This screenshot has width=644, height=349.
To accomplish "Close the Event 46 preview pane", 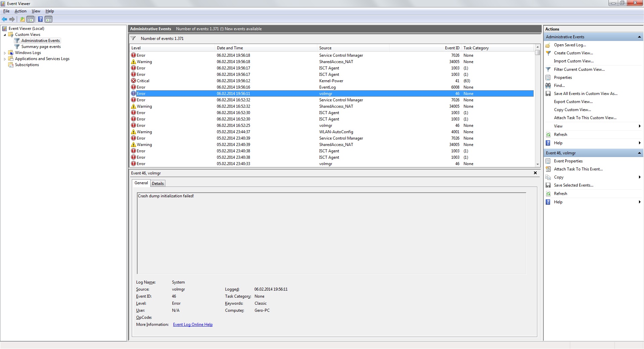I will [x=535, y=173].
